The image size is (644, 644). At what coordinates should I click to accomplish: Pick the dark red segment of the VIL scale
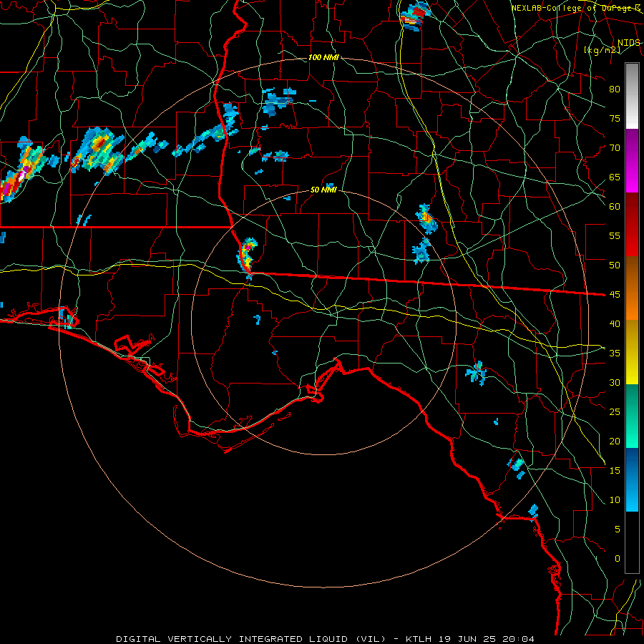pos(632,224)
